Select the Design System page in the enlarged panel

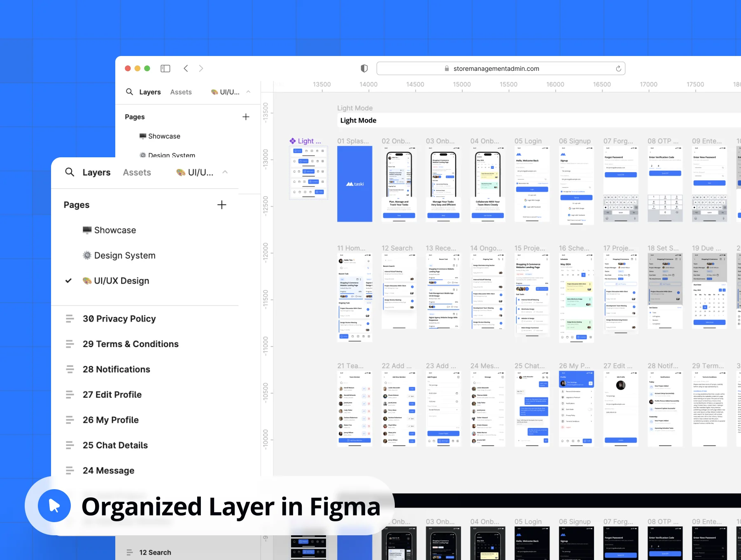[119, 255]
